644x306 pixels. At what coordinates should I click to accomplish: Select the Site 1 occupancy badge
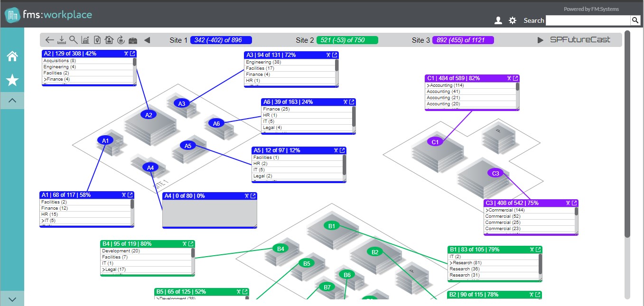(221, 40)
